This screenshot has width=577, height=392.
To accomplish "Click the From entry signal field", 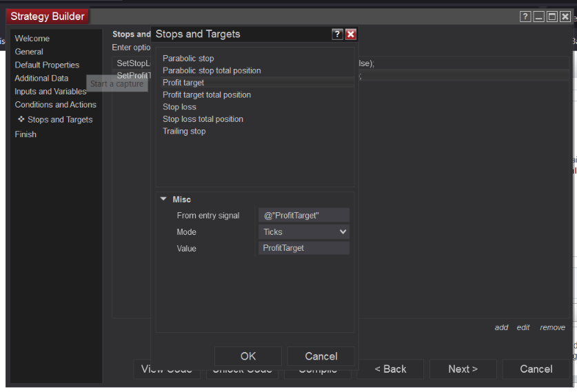I will click(x=304, y=216).
